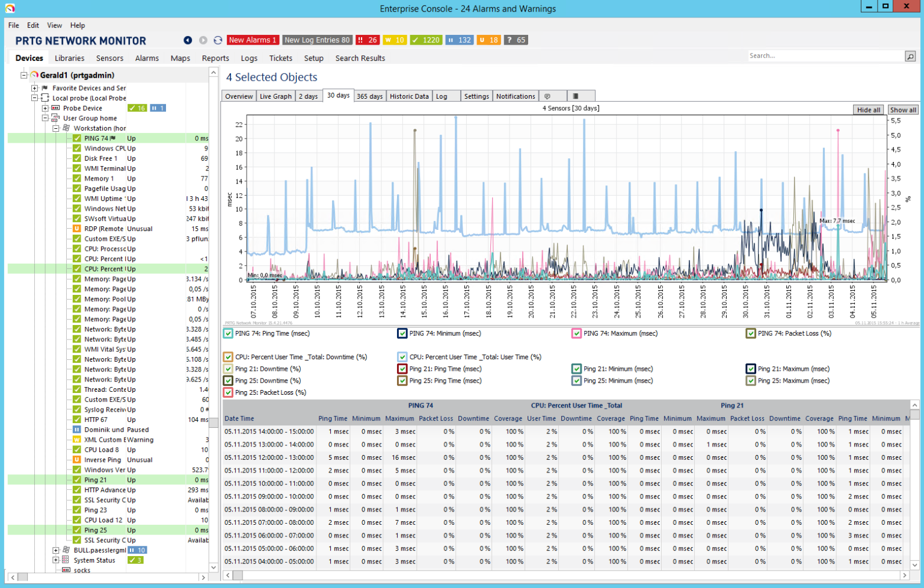Collapse the Local probe tree node
The image size is (924, 588).
point(34,98)
